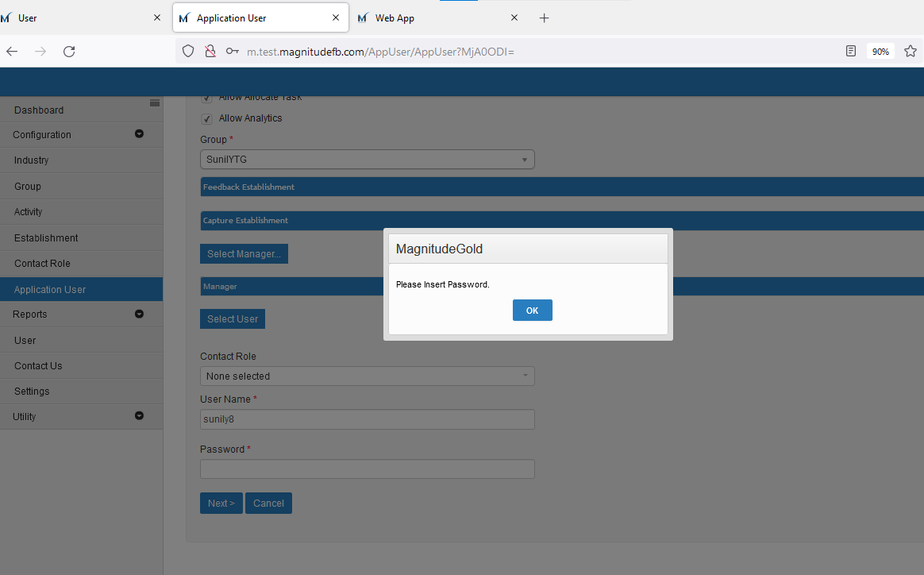Open reader view icon in address bar
The image size is (924, 575).
pos(851,51)
